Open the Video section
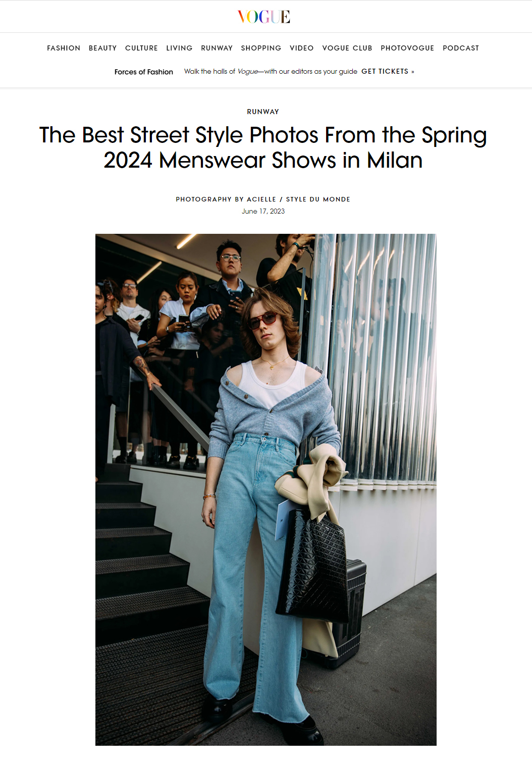The height and width of the screenshot is (762, 532). (301, 48)
